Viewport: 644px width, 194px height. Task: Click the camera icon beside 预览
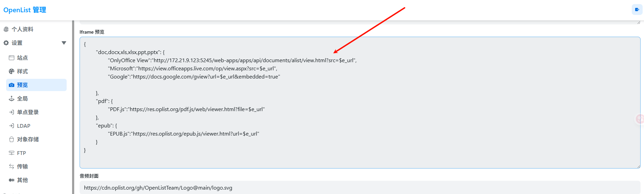12,85
